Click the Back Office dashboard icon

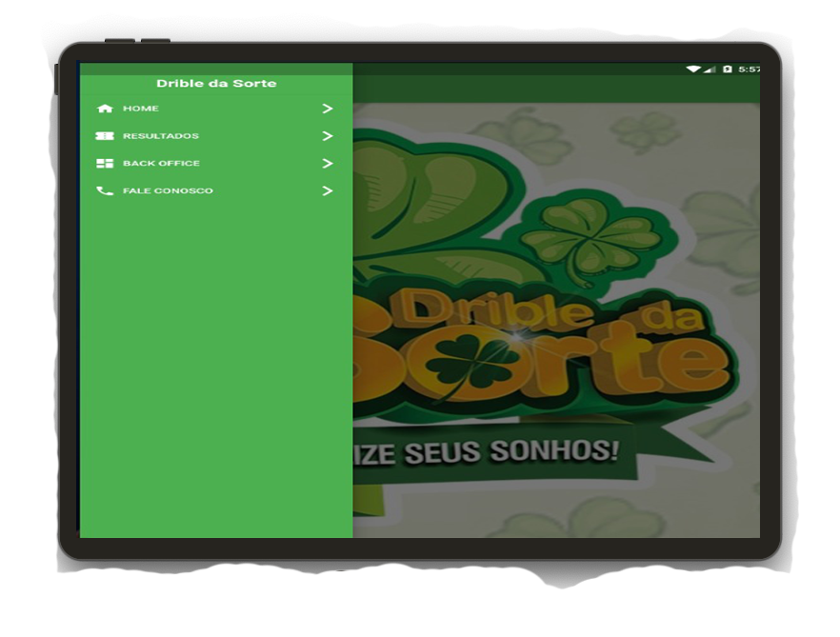(x=105, y=164)
